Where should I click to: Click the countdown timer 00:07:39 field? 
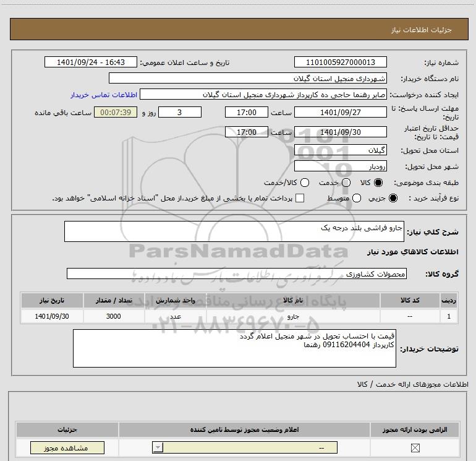pos(116,112)
